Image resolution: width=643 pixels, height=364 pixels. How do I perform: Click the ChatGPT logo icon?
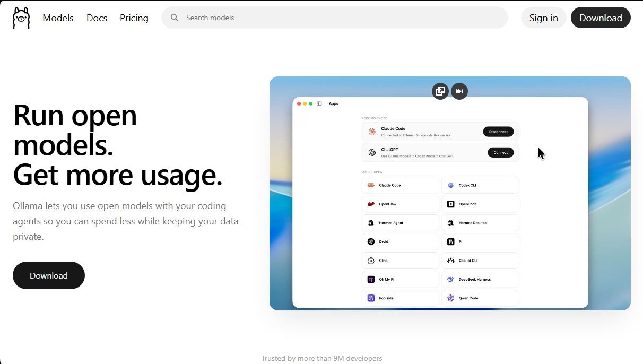pos(372,152)
